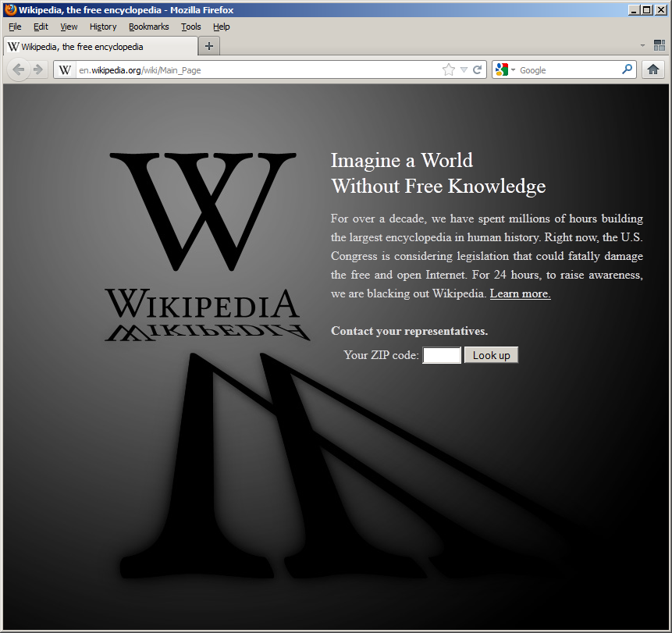Open the tab groups icon
The image size is (672, 633).
click(660, 45)
